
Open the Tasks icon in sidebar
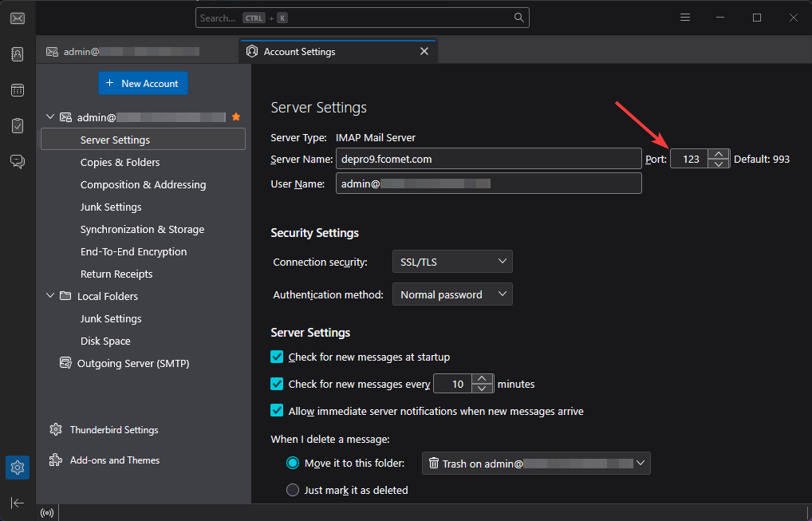(x=18, y=126)
